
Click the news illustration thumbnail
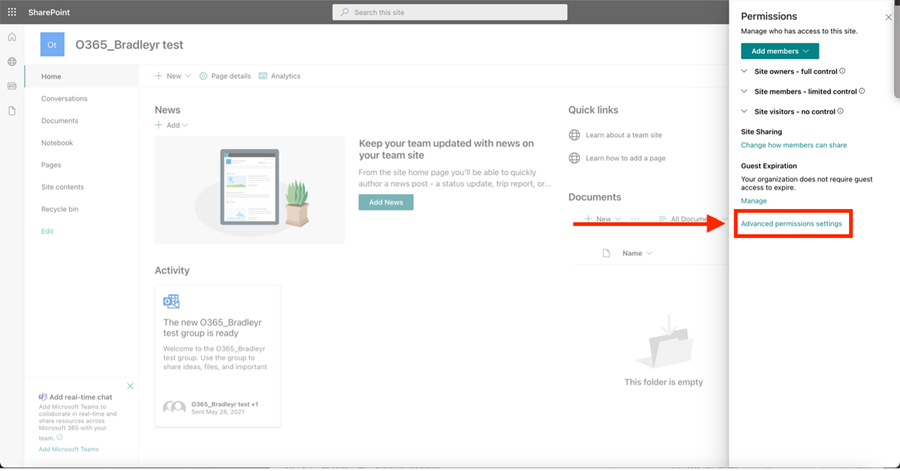250,190
